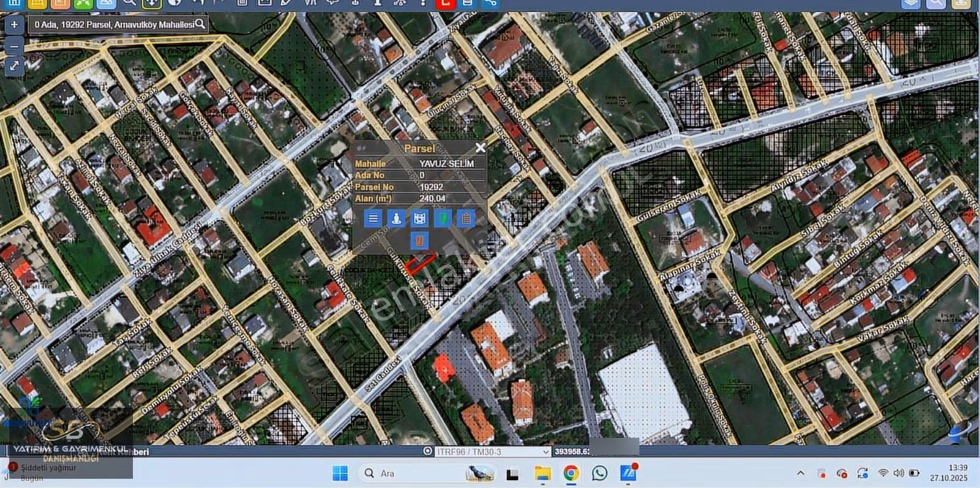Toggle full screen map view
Image resolution: width=980 pixels, height=488 pixels.
(x=14, y=66)
